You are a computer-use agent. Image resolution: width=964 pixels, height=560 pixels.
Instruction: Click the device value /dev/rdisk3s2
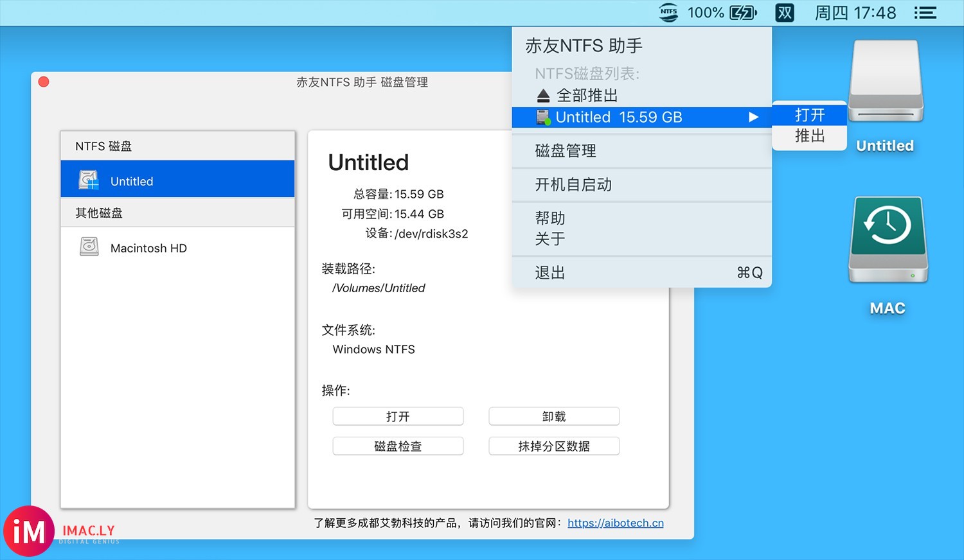click(x=431, y=234)
